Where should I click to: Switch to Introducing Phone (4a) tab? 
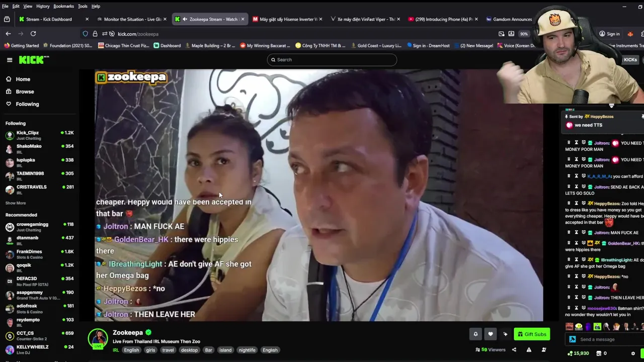(444, 19)
